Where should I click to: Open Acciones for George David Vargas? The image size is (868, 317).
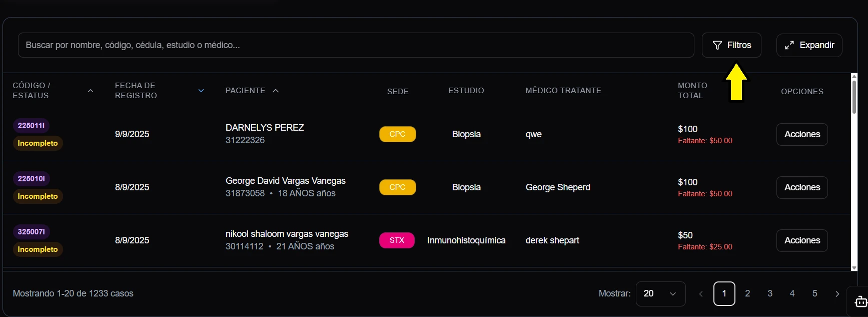click(x=801, y=187)
